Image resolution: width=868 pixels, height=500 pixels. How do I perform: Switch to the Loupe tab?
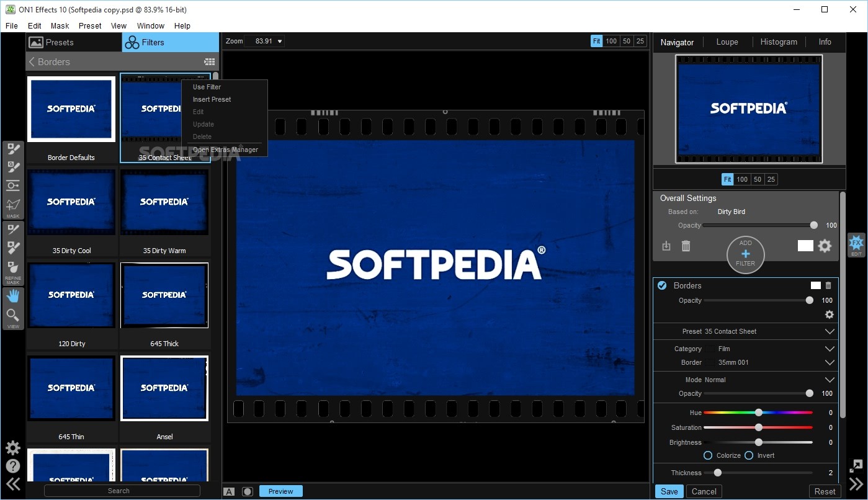(727, 42)
